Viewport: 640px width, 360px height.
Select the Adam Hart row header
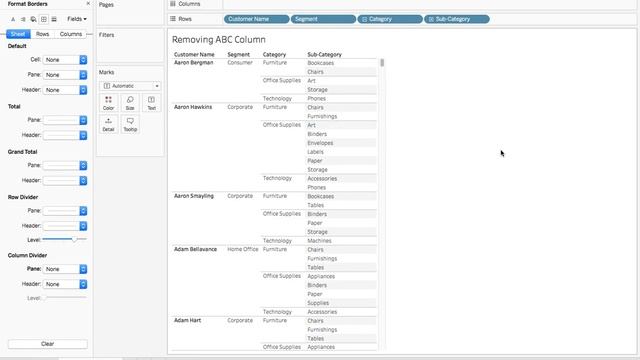[x=187, y=320]
